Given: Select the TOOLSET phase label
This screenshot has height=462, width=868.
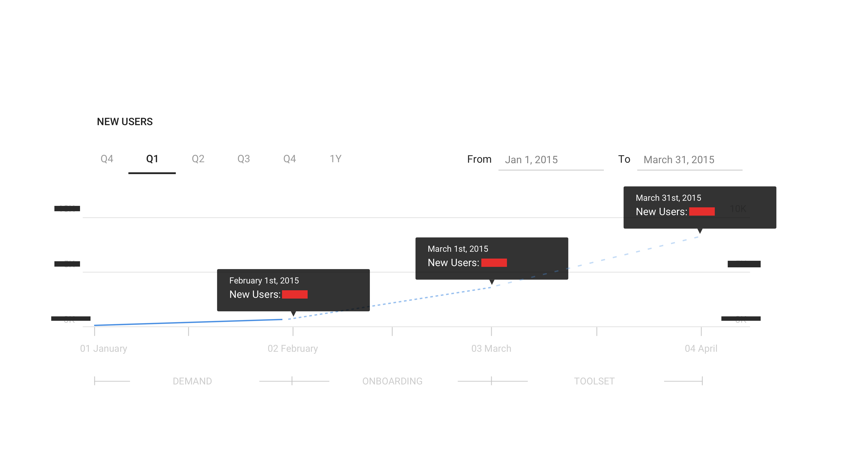Looking at the screenshot, I should 594,381.
